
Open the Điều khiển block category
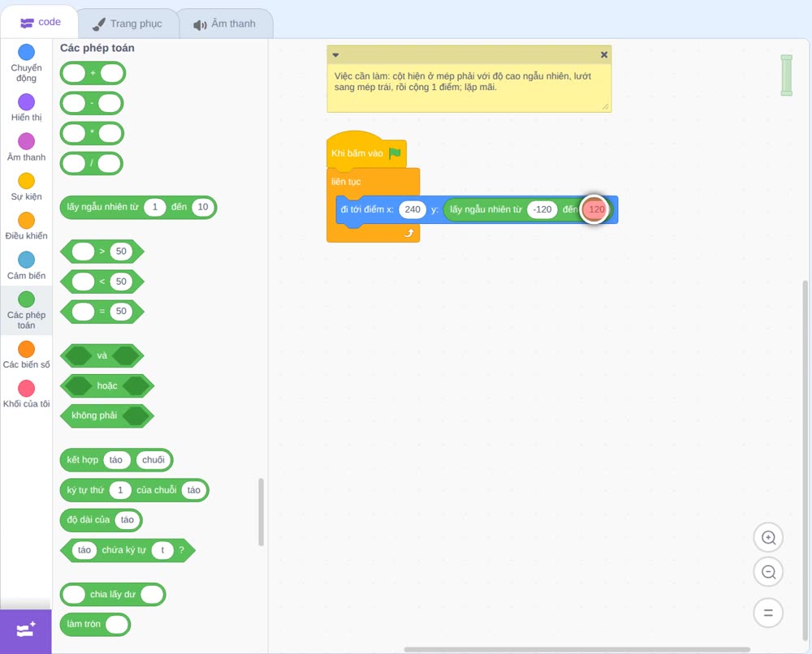coord(27,226)
